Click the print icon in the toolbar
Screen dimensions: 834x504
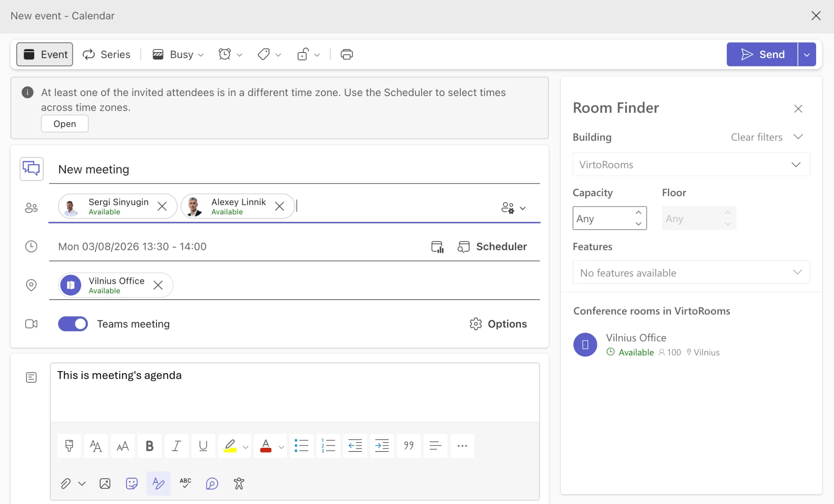347,54
